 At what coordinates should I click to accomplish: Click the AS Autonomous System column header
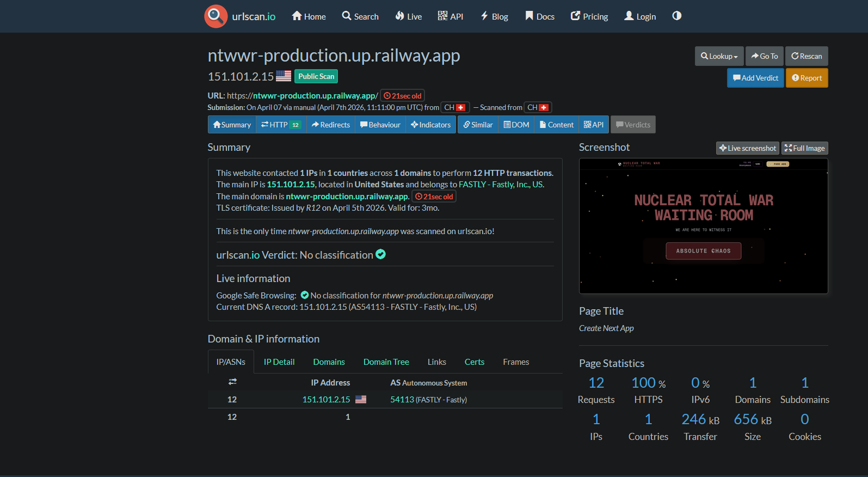[x=429, y=383]
